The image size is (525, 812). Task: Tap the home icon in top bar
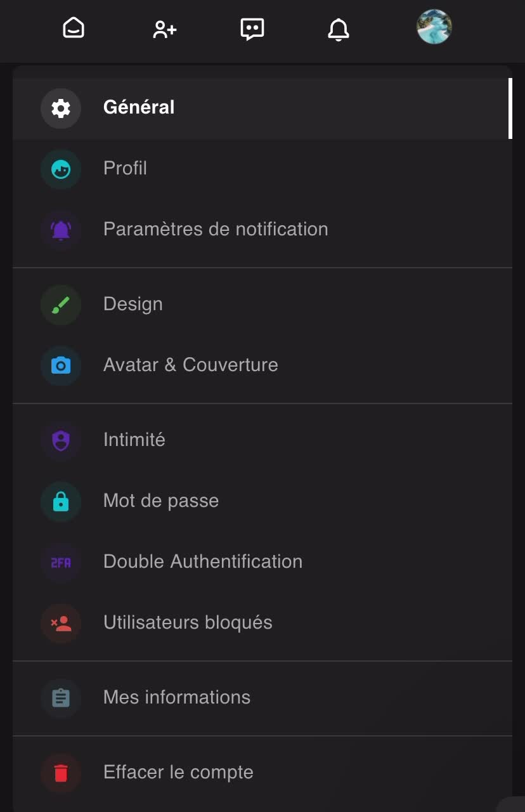pyautogui.click(x=74, y=29)
